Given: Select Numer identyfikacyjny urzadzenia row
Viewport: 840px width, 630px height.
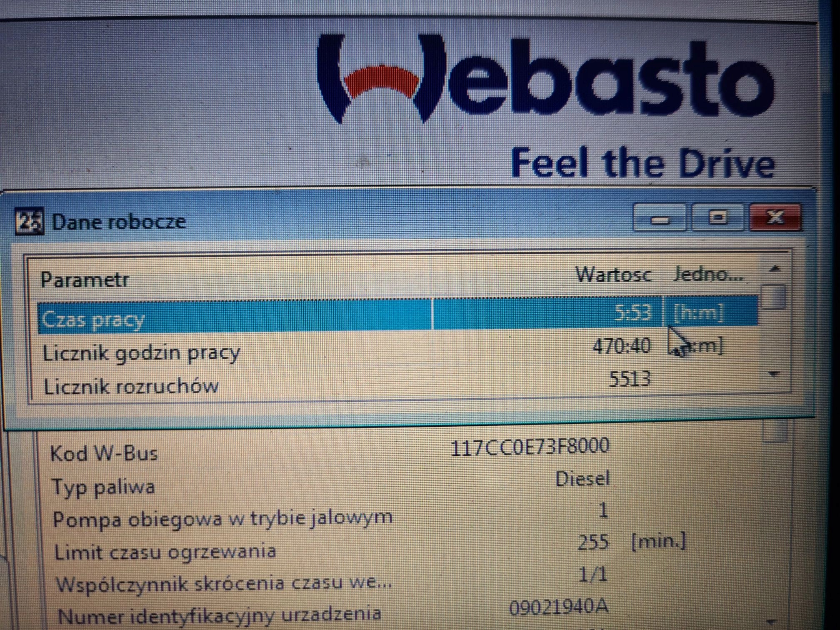Looking at the screenshot, I should (x=219, y=615).
